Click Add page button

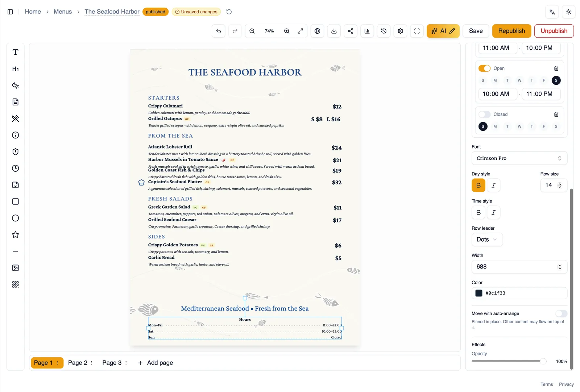(x=156, y=363)
